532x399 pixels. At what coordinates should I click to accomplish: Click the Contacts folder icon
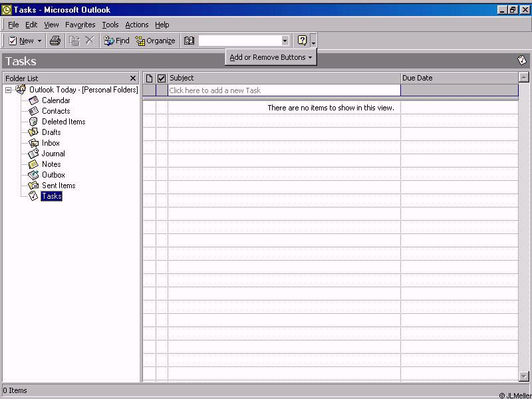coord(34,111)
